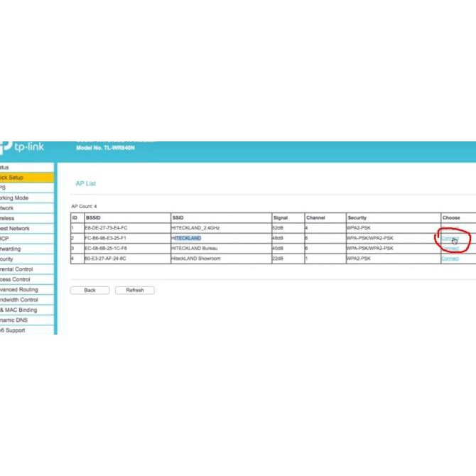Refresh the AP list
The width and height of the screenshot is (476, 476).
click(135, 291)
